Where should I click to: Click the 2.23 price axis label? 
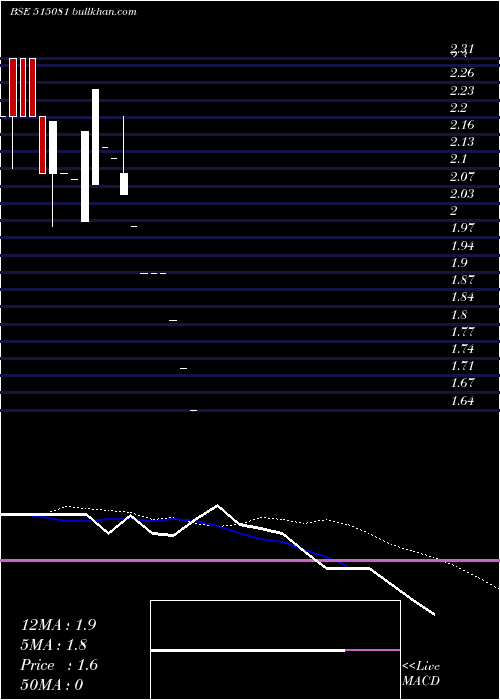pyautogui.click(x=462, y=91)
